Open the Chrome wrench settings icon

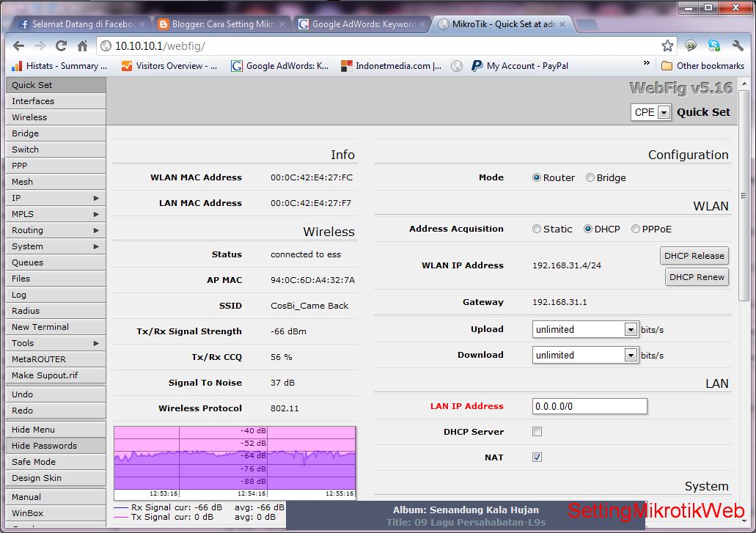tap(737, 45)
